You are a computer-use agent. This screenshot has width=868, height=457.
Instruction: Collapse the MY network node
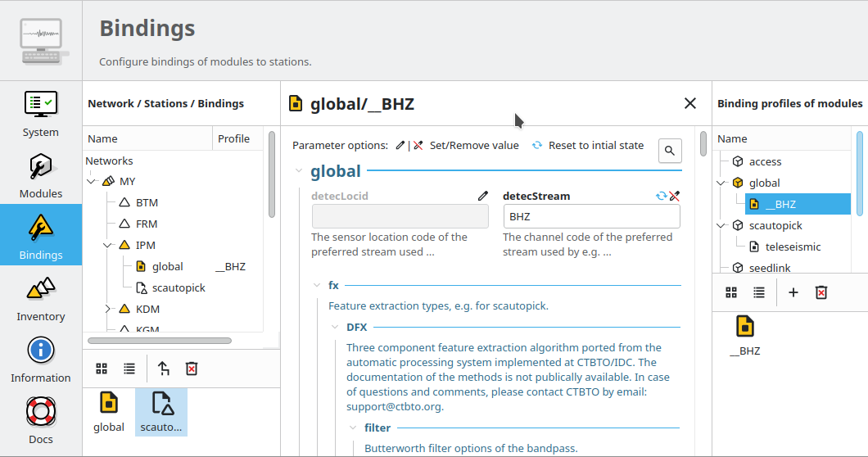[x=92, y=181]
